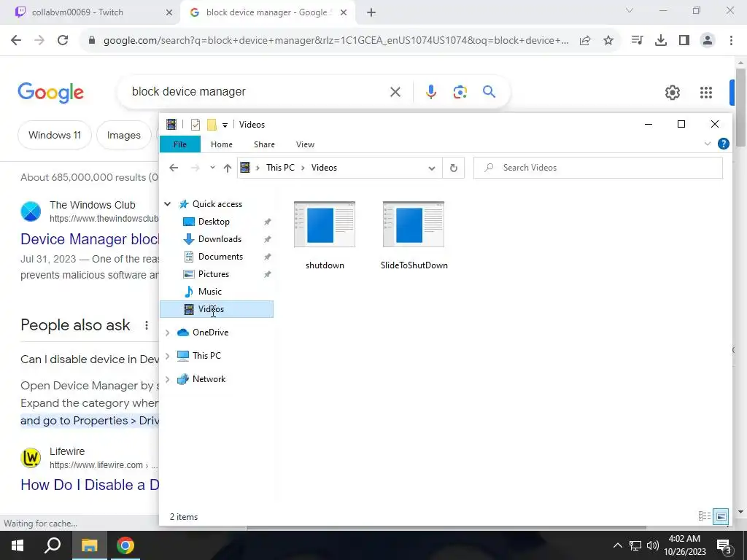Image resolution: width=747 pixels, height=560 pixels.
Task: Open Windows Start menu
Action: tap(18, 545)
